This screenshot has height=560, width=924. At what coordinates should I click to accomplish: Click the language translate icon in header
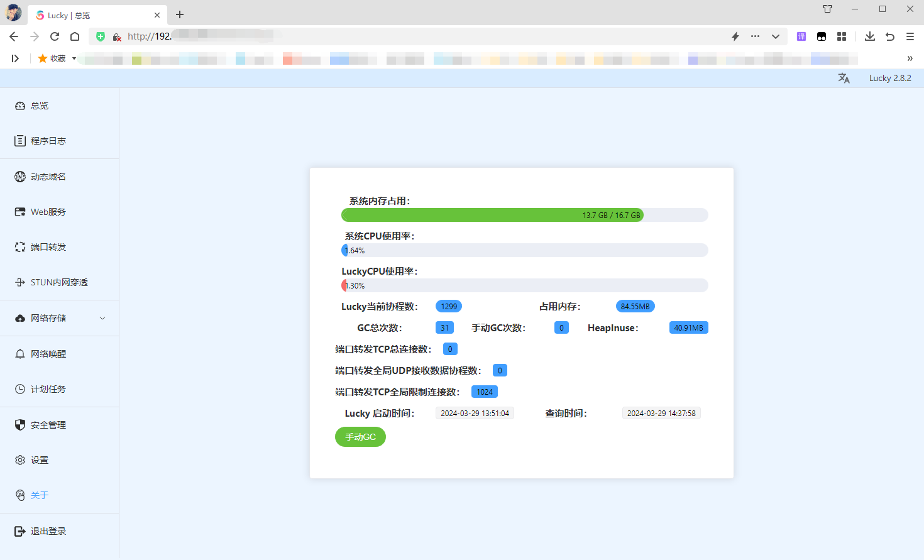pos(844,78)
